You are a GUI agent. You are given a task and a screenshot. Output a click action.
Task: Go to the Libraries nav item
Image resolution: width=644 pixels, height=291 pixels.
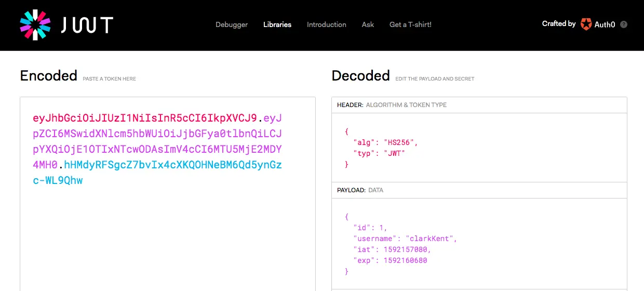(277, 24)
